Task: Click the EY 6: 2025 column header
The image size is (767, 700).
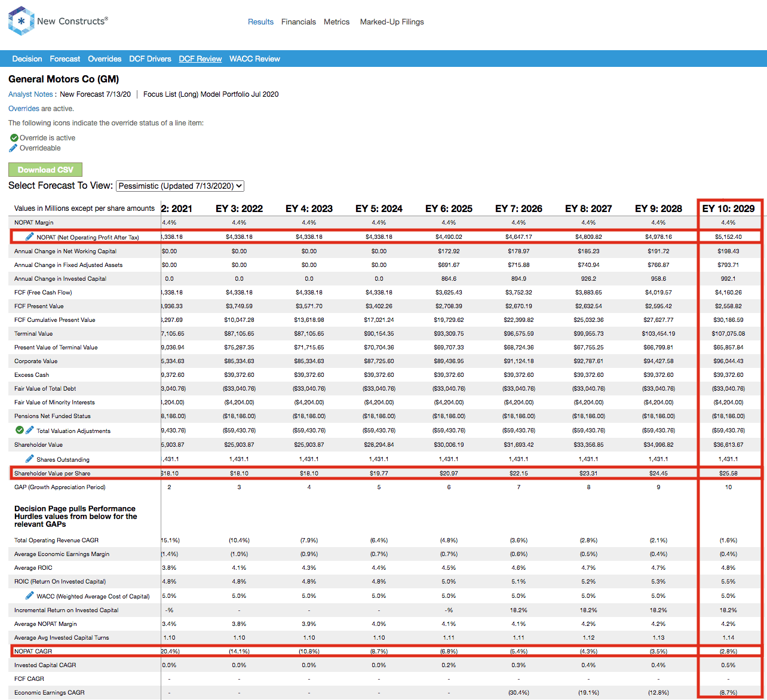Action: point(449,208)
